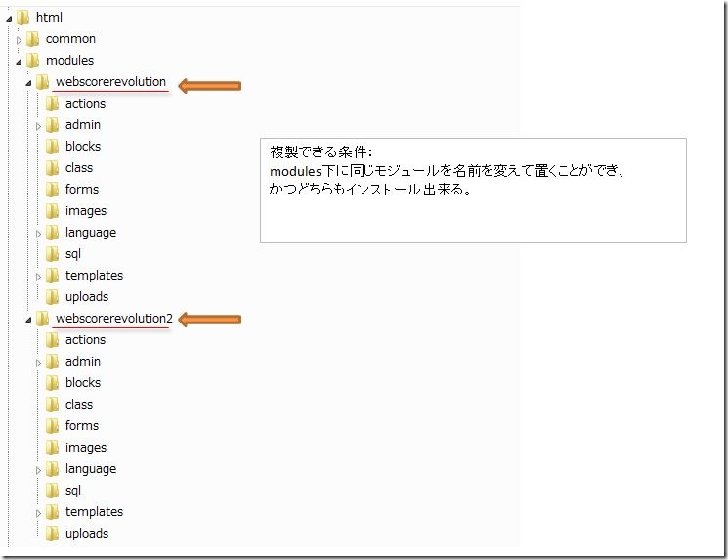Select 'class' label under webscorerevolution

79,168
